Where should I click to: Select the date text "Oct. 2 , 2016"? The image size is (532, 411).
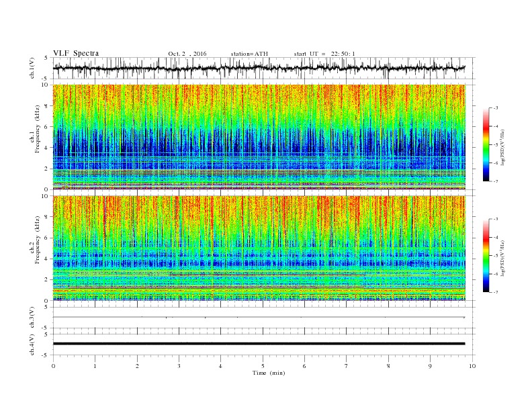pyautogui.click(x=187, y=54)
